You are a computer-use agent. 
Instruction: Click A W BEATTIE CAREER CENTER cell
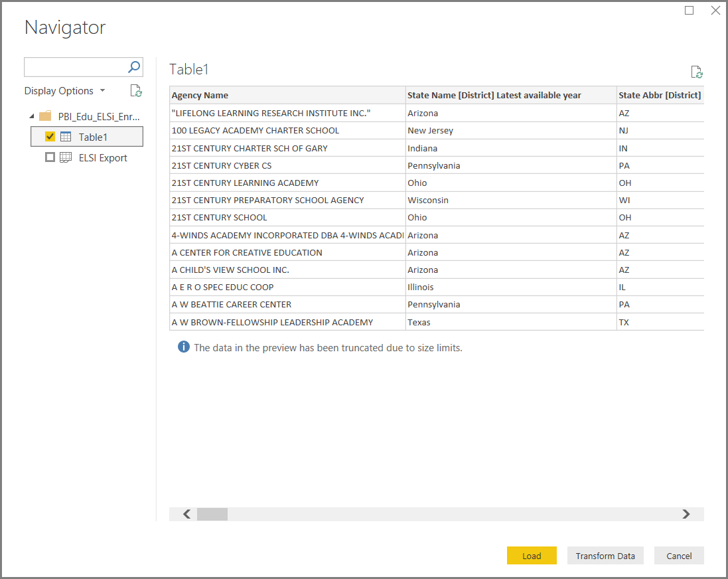point(287,304)
